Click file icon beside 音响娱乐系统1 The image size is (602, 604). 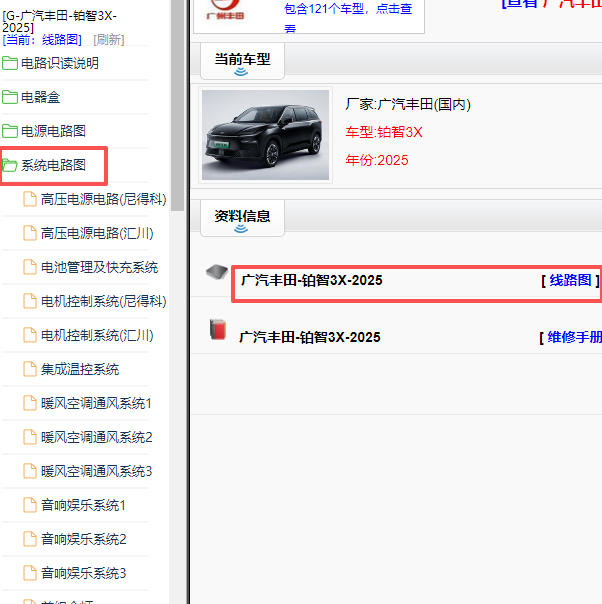30,505
